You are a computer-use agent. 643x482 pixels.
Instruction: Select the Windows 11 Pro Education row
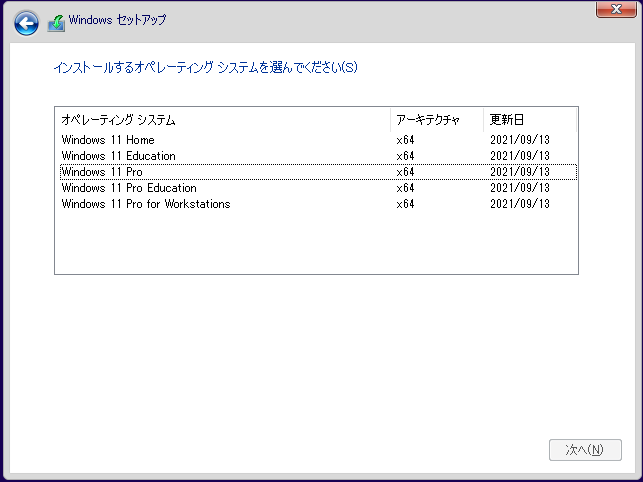tap(318, 188)
